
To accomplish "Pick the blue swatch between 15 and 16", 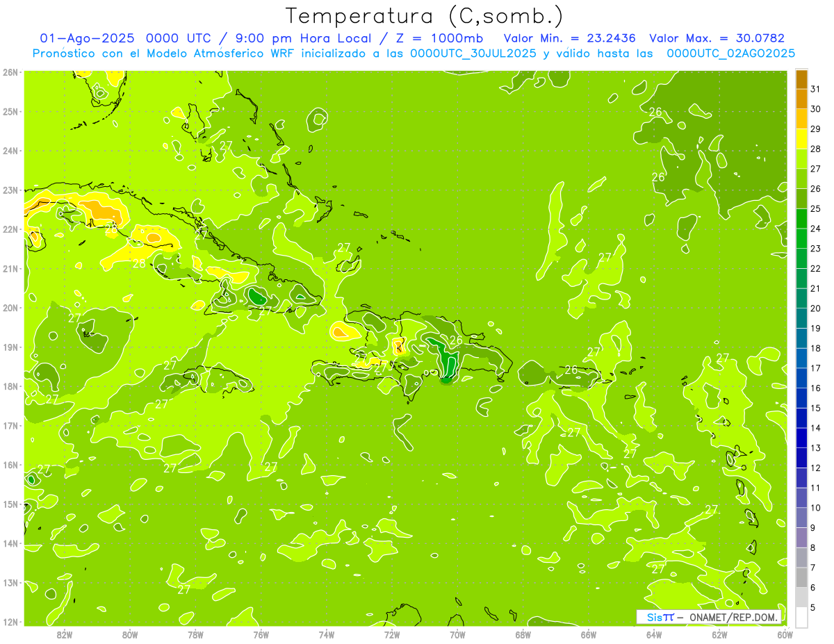I will click(801, 397).
